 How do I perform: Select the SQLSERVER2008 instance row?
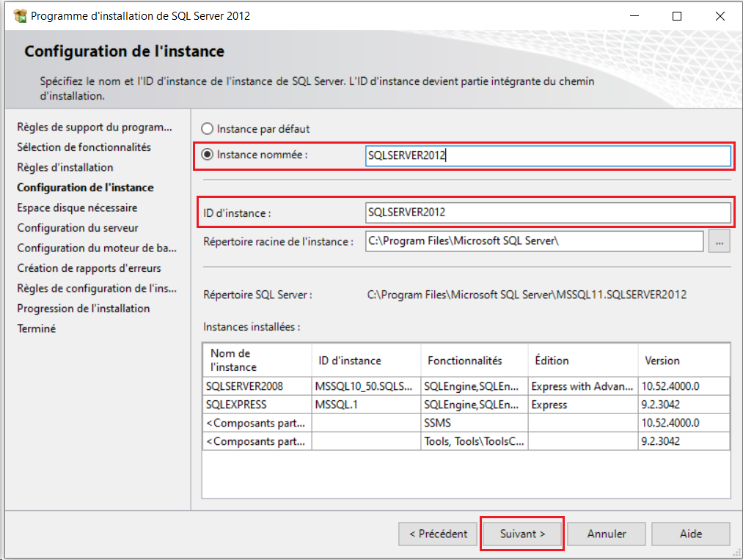pos(466,386)
